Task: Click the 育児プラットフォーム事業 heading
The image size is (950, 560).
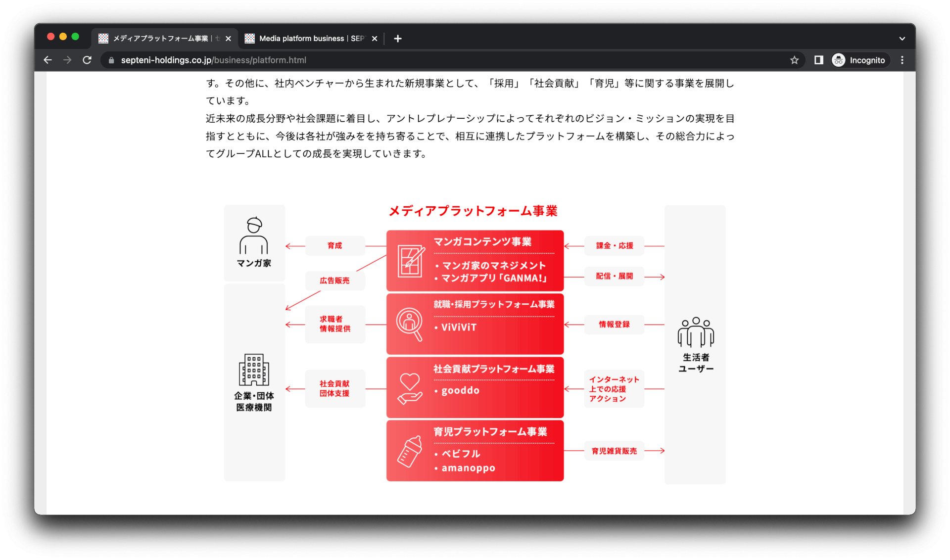Action: click(x=490, y=431)
